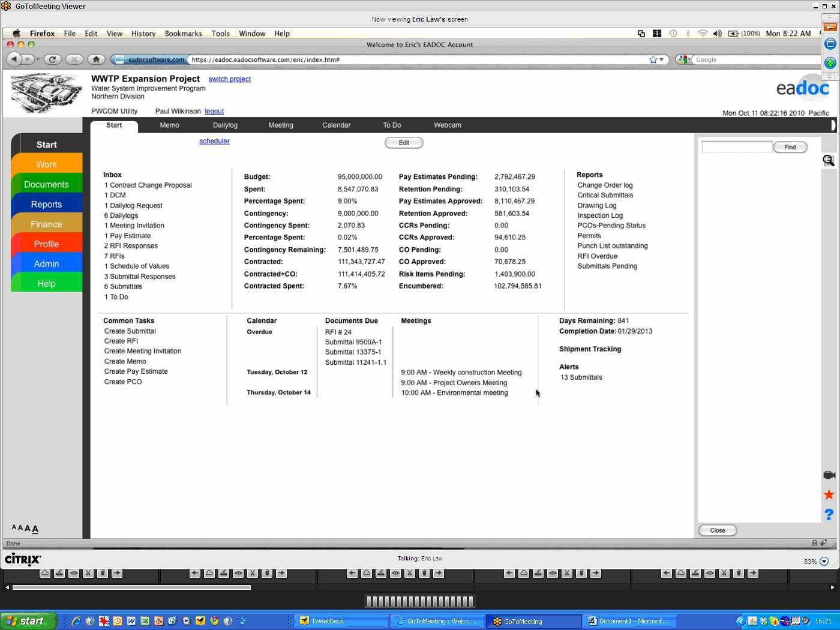Open the Bookmarks menu in Firefox
The height and width of the screenshot is (630, 840).
tap(183, 34)
